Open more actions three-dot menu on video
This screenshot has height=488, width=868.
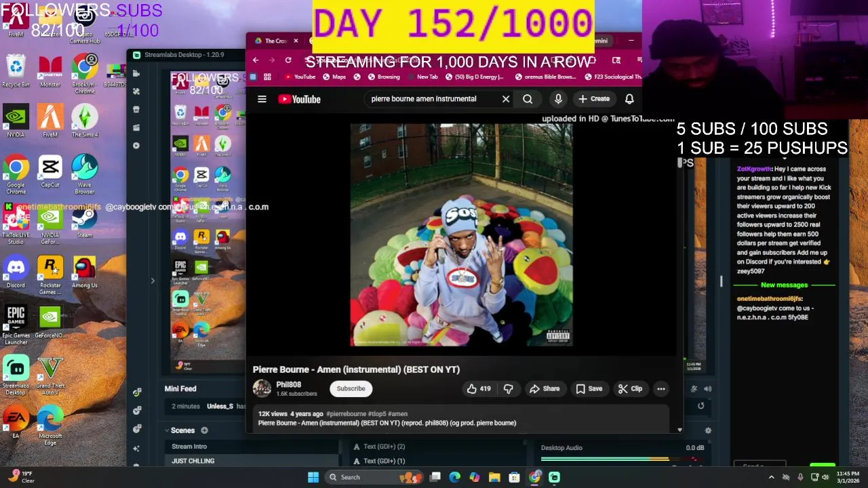[x=660, y=388]
